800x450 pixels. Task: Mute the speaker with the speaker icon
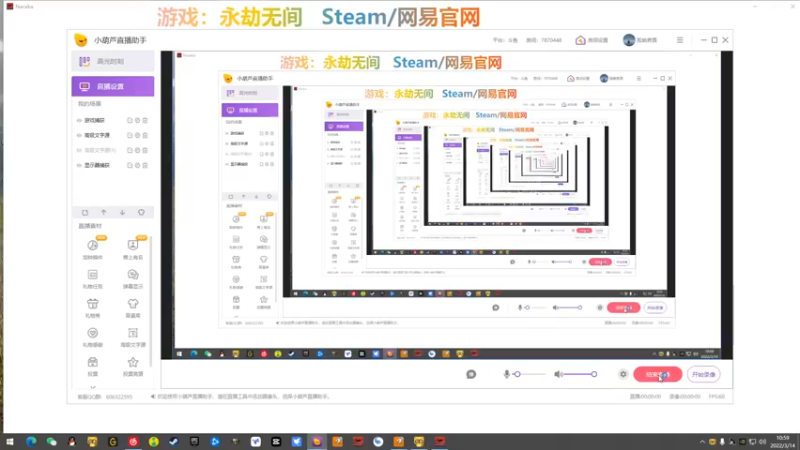coord(559,374)
